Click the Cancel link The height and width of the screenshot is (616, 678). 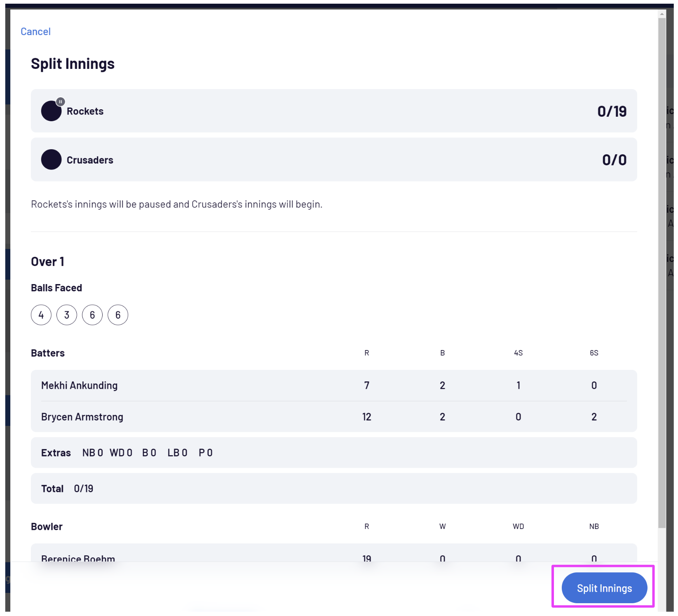(35, 32)
